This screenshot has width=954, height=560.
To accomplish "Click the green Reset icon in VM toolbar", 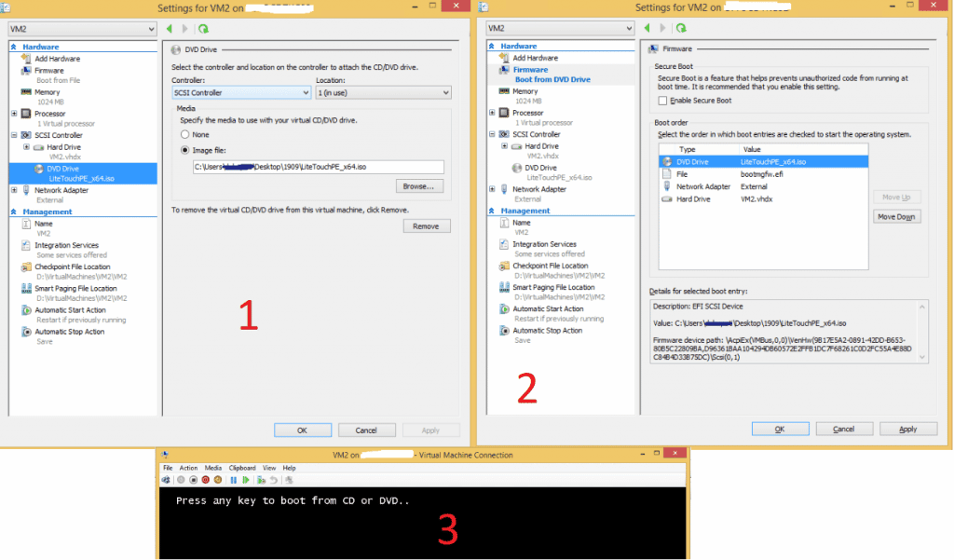I will [246, 480].
